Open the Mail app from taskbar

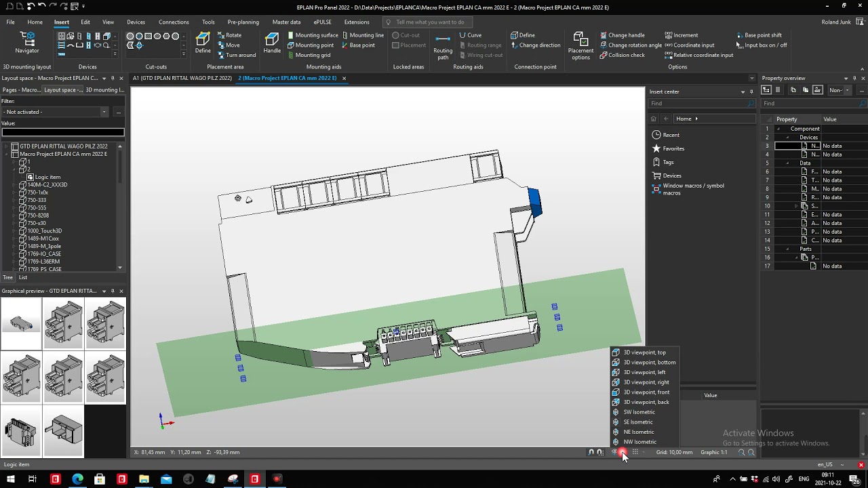tap(166, 479)
